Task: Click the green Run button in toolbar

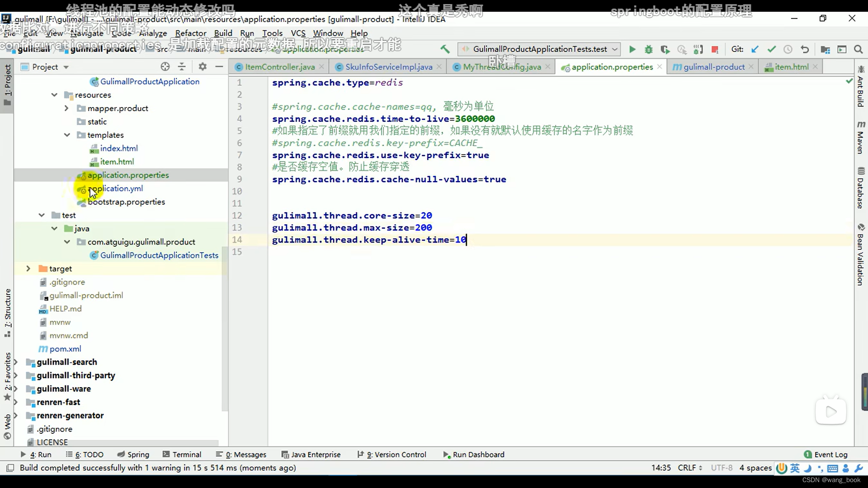Action: tap(632, 49)
